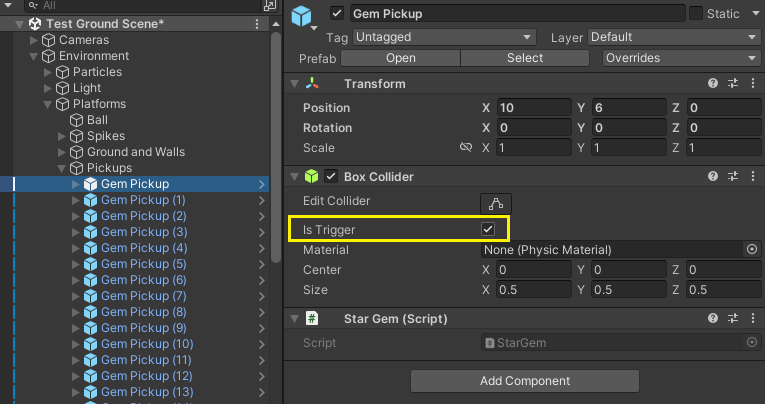Collapse the Environment object
Viewport: 765px width, 404px height.
[34, 56]
